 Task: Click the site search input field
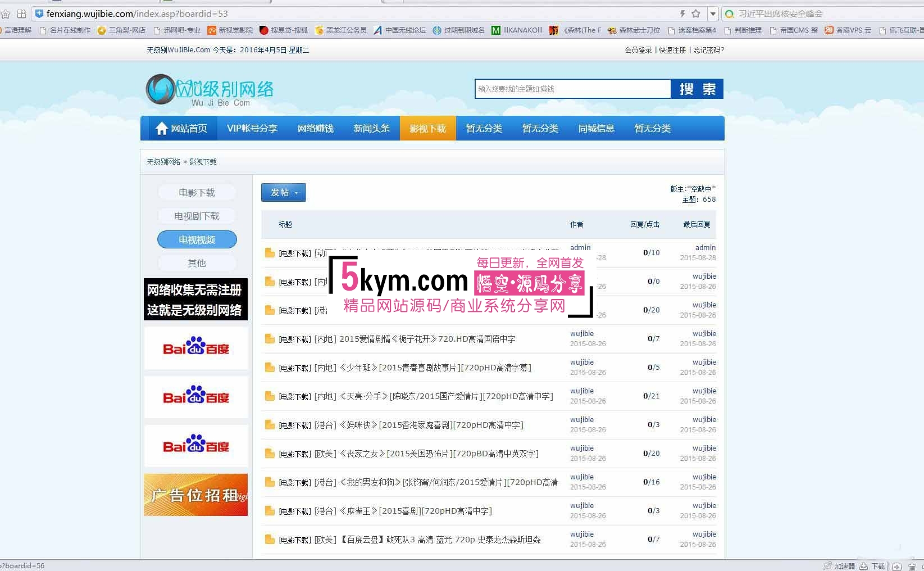[x=573, y=89]
